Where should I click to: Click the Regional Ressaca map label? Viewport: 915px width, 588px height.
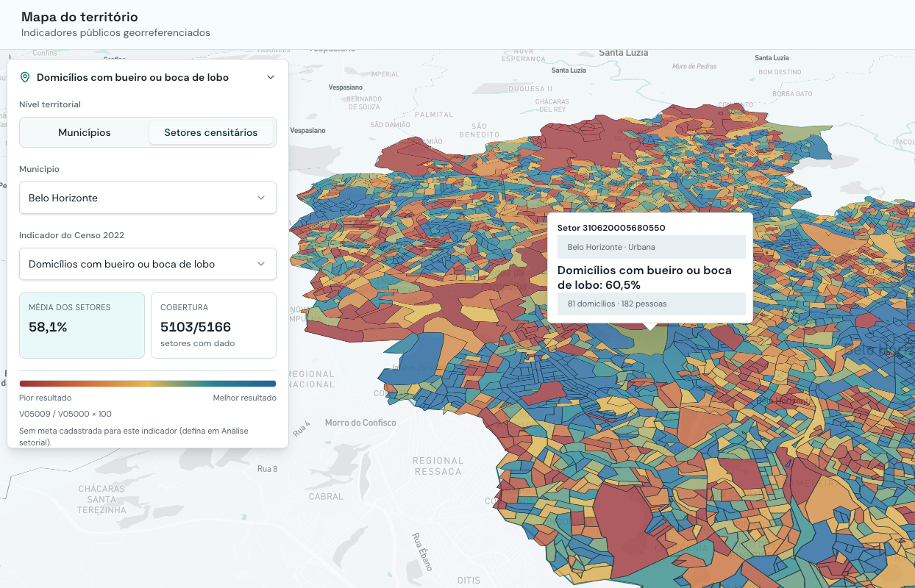(438, 466)
